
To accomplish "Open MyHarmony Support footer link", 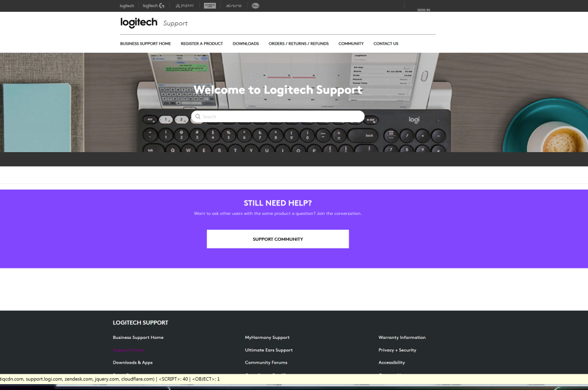I will click(267, 338).
